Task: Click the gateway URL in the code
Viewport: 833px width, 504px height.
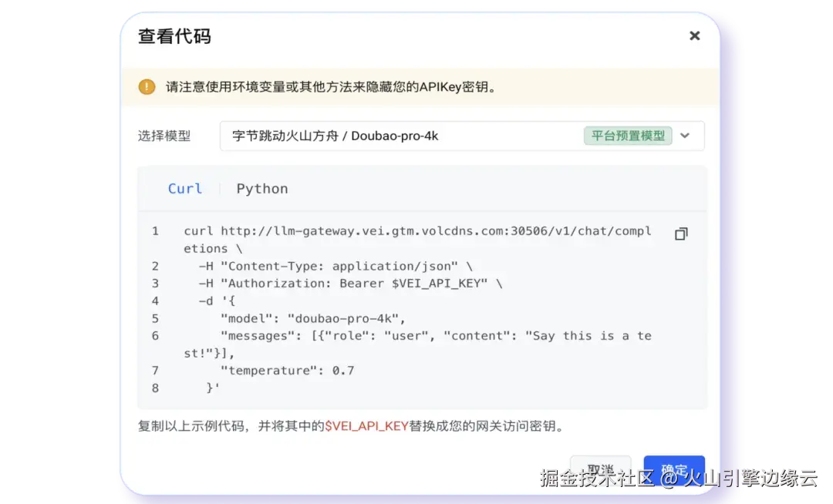Action: click(432, 230)
